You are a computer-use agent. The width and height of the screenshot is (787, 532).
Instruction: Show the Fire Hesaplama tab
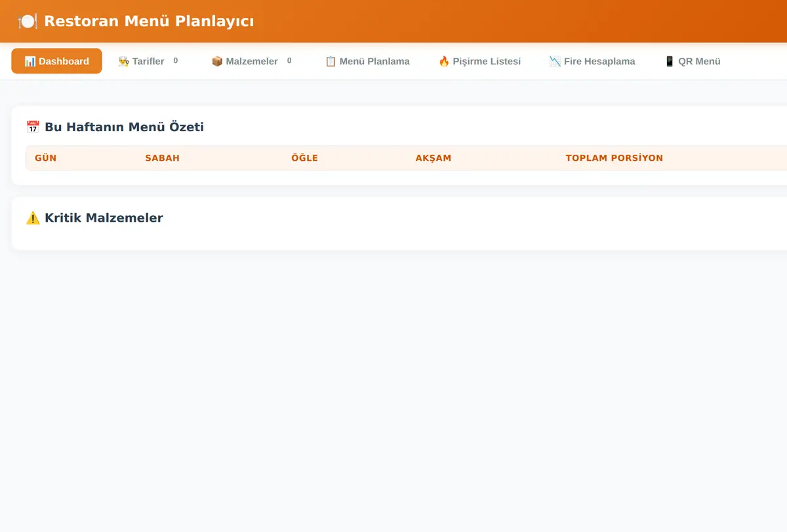592,61
